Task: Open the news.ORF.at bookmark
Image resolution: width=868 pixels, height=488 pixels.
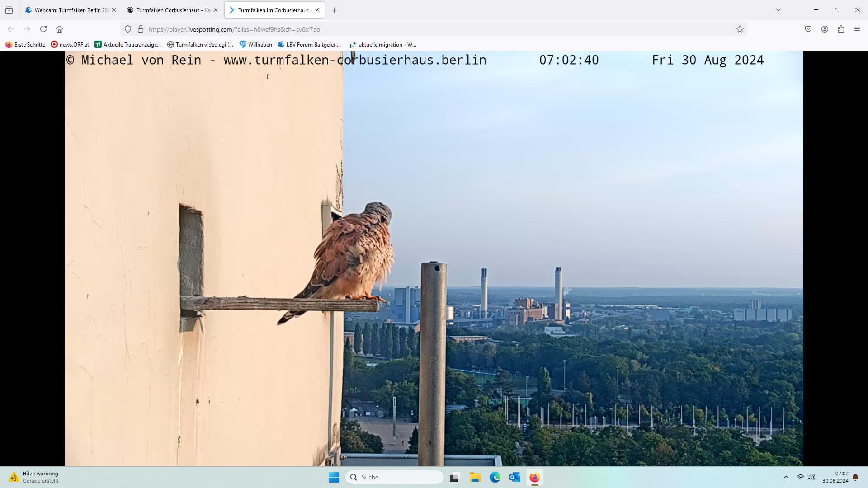Action: (x=70, y=44)
